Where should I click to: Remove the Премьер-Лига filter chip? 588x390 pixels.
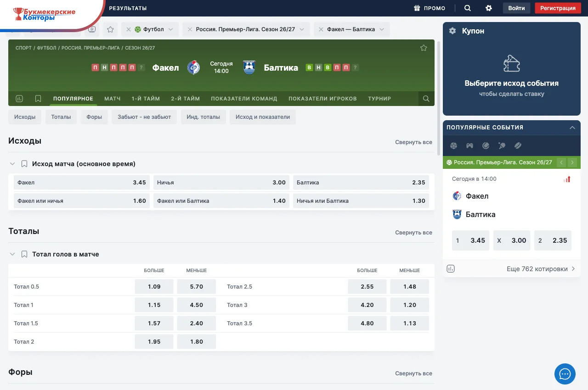(x=190, y=29)
